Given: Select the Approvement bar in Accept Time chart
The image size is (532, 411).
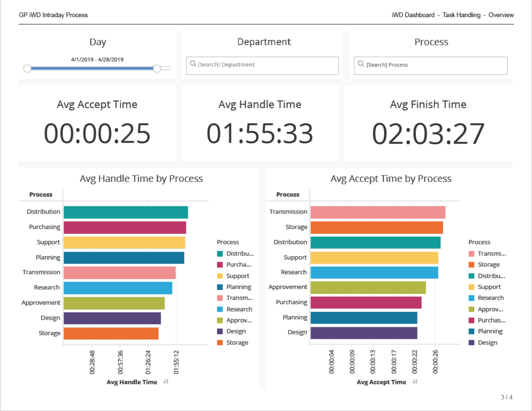Looking at the screenshot, I should 368,287.
